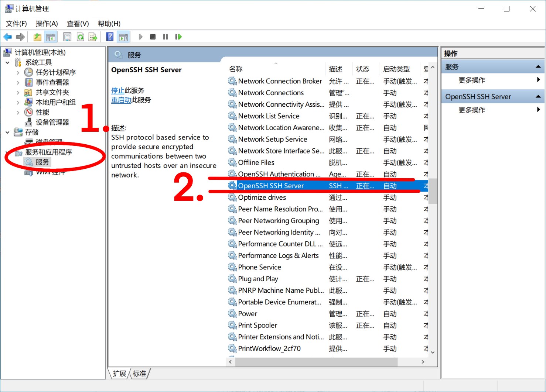
Task: Select Computer Management (Local) root node
Action: tap(40, 52)
